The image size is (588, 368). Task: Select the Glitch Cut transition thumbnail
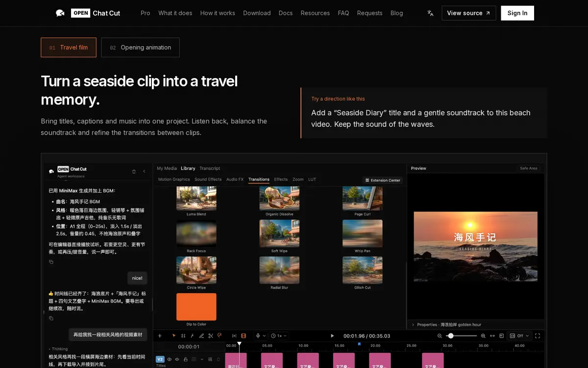363,270
